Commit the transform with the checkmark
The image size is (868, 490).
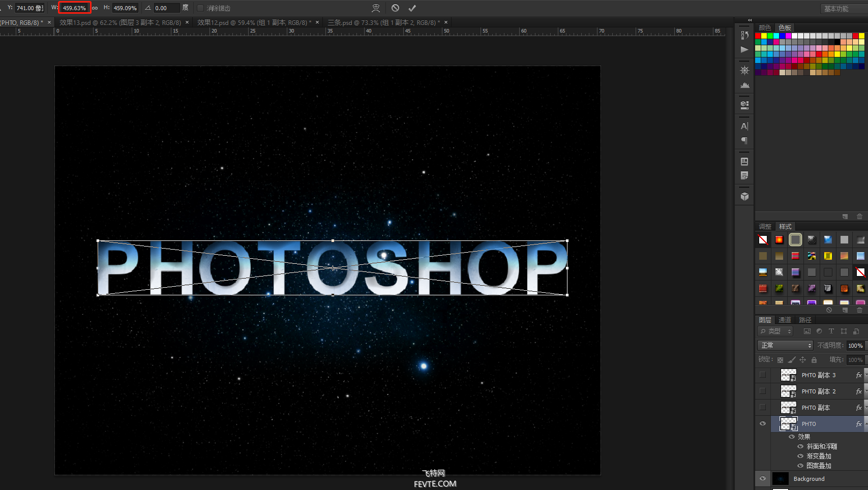pos(412,8)
